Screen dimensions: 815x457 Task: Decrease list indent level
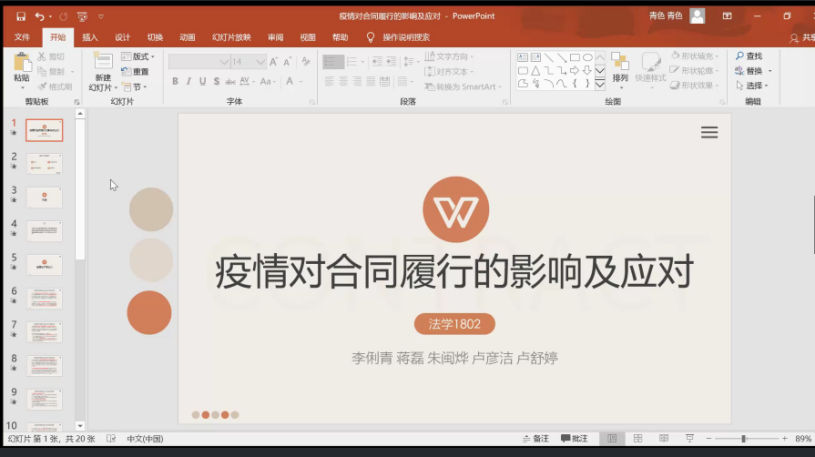(x=377, y=62)
